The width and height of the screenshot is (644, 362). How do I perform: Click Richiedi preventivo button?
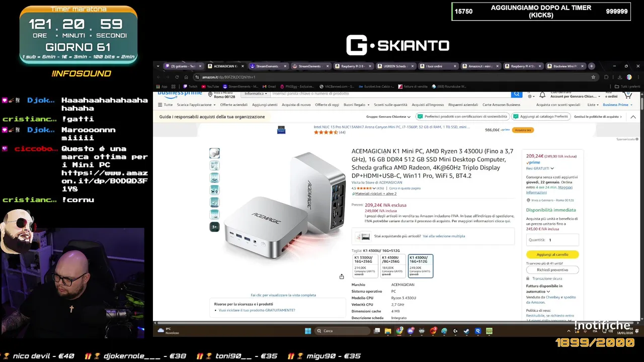pyautogui.click(x=552, y=269)
